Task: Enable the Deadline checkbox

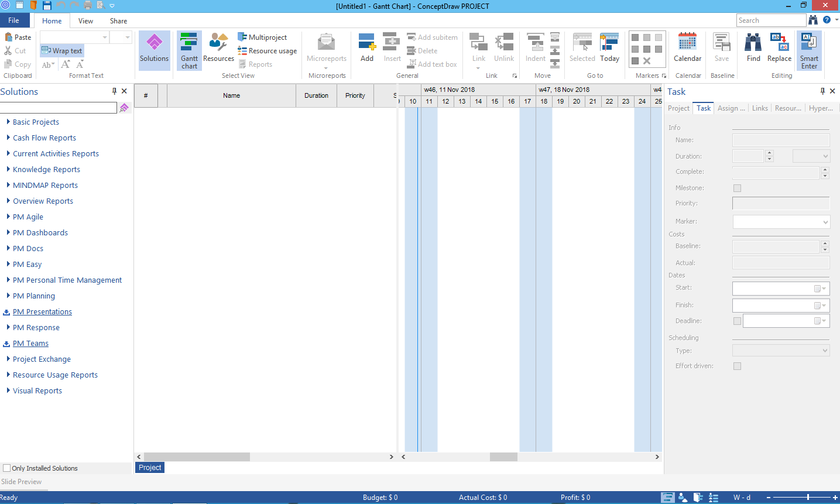Action: pos(737,321)
